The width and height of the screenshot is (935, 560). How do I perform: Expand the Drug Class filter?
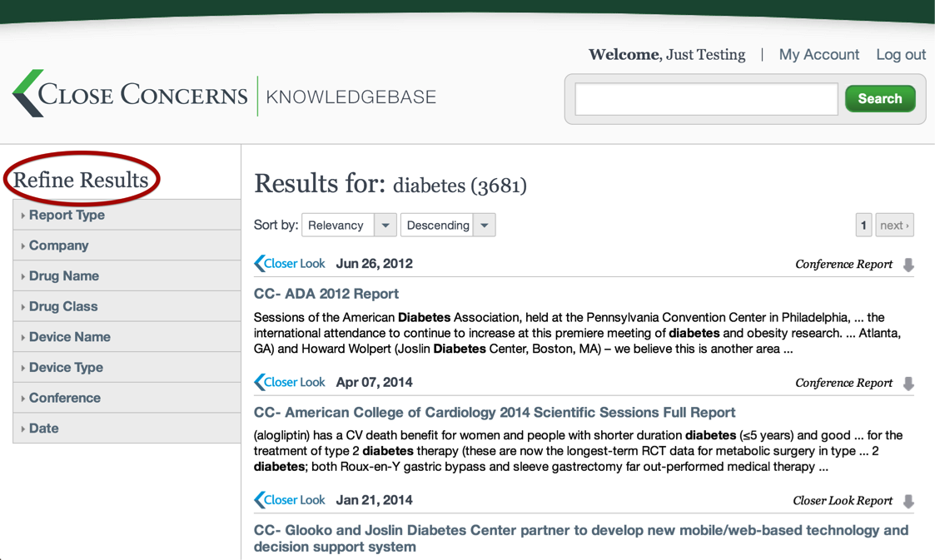tap(127, 306)
